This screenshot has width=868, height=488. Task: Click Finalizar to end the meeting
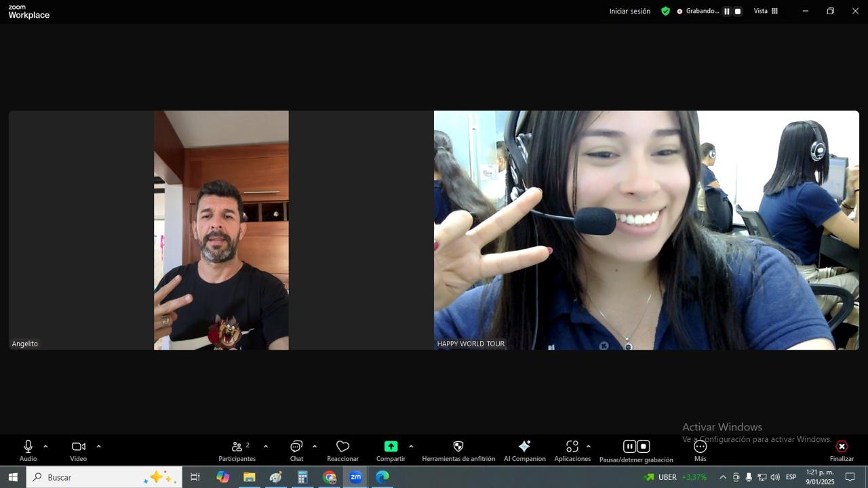(x=842, y=451)
